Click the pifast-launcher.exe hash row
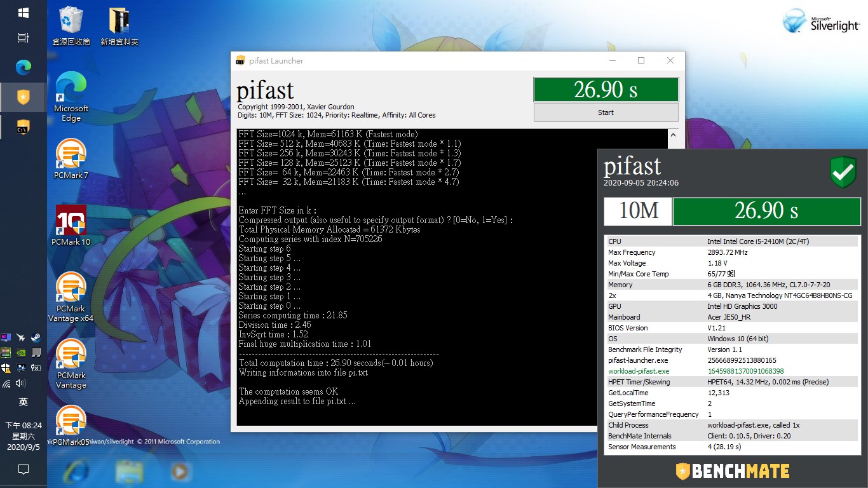Screen dimensions: 868x488 pos(732,360)
